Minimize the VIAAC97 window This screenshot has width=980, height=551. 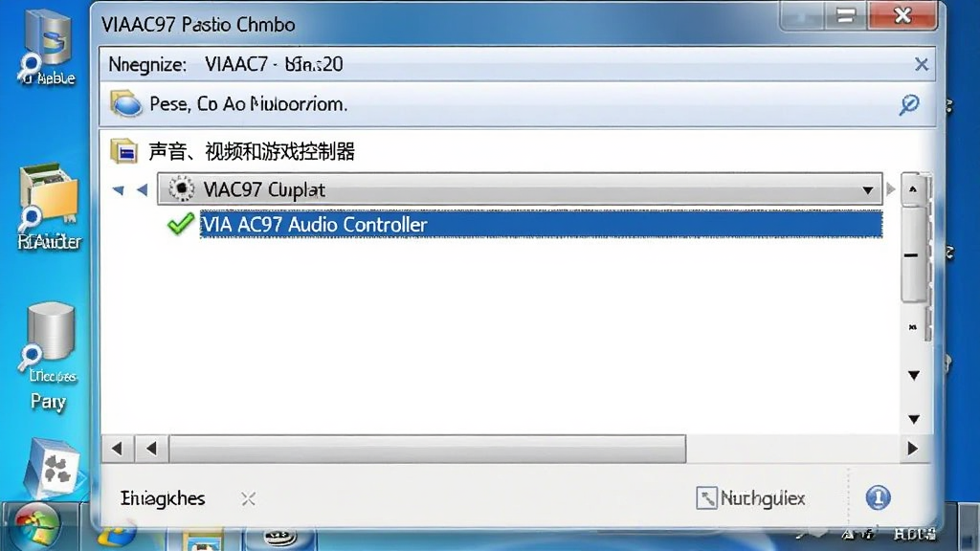click(x=801, y=15)
